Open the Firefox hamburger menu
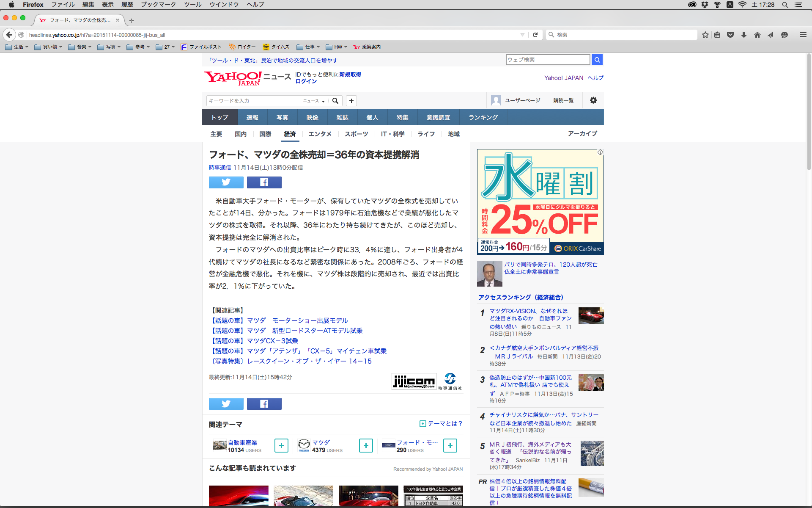The image size is (812, 508). pos(803,35)
